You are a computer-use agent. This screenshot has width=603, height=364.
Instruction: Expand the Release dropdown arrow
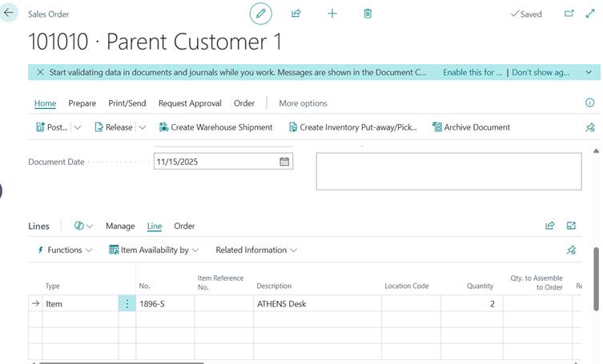click(x=142, y=127)
